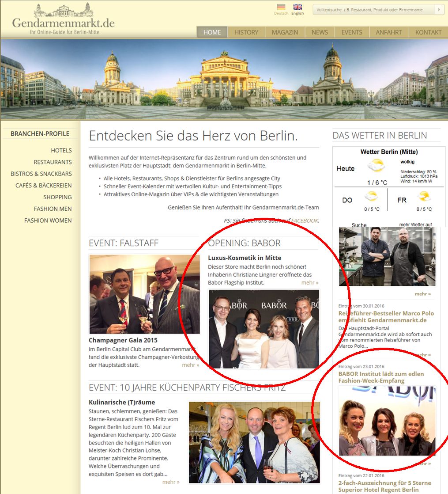
Task: Open headline 'Luxus-Kosmetik in Mitte'
Action: (245, 258)
